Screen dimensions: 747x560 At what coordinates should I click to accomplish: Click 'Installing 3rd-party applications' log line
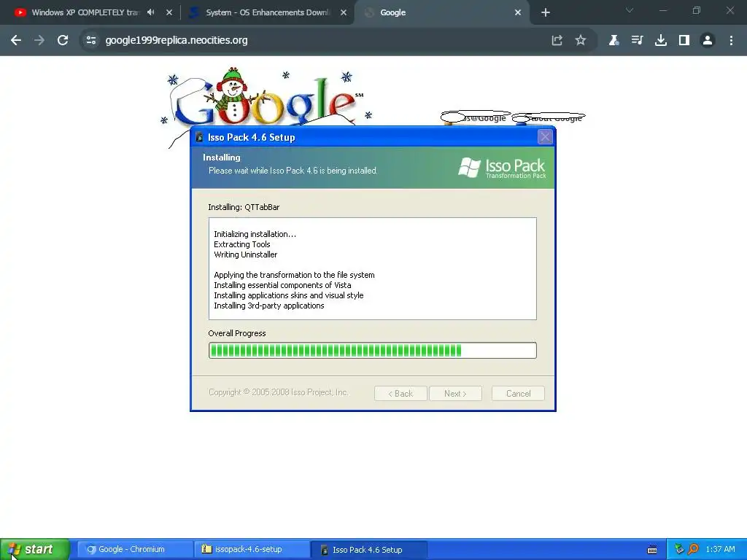pyautogui.click(x=268, y=306)
